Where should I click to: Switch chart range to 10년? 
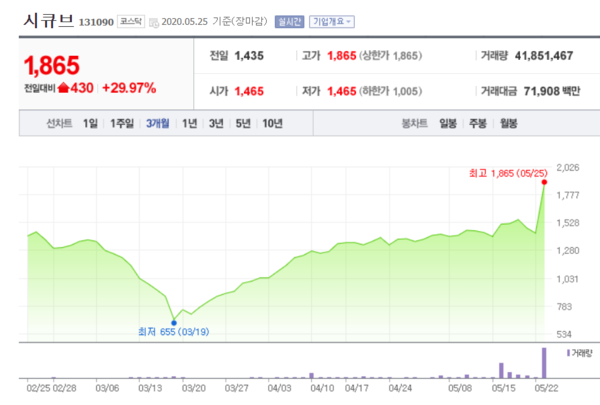click(x=272, y=123)
